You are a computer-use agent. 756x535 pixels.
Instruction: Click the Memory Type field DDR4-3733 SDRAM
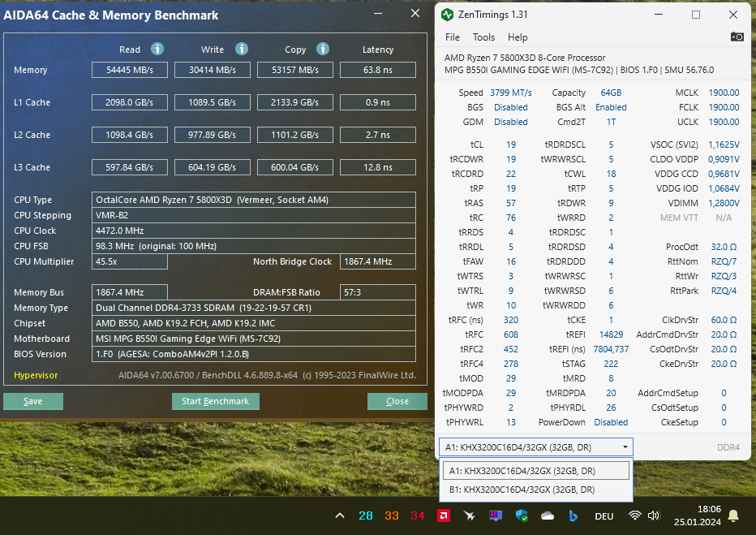(254, 308)
